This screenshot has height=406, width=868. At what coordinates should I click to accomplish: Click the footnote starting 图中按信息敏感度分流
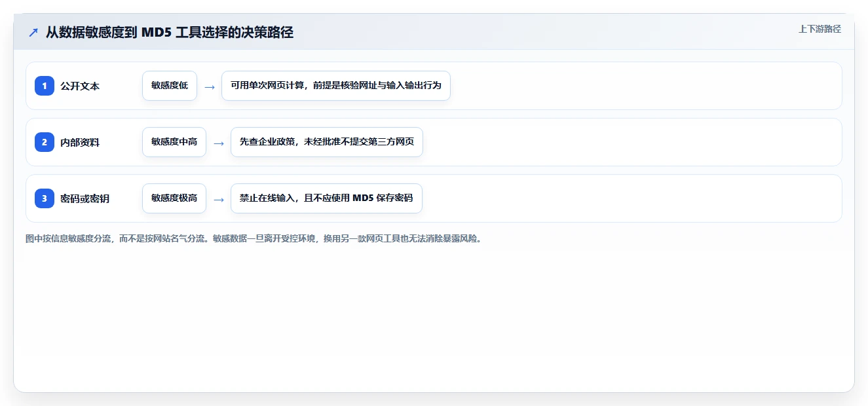(x=255, y=239)
